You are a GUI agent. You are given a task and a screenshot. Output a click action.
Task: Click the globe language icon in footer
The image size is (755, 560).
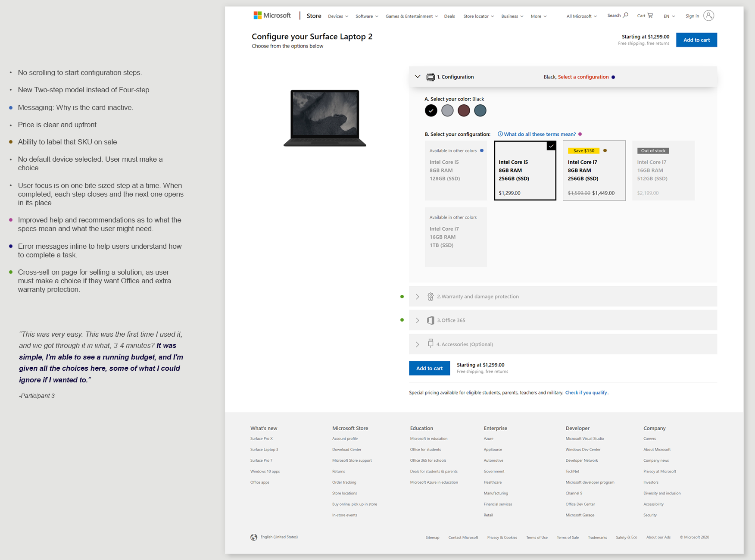point(254,537)
